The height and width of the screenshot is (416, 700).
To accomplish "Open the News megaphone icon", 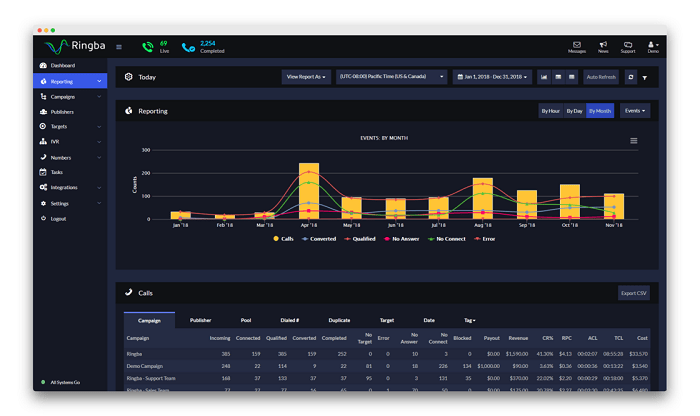I will [x=603, y=46].
